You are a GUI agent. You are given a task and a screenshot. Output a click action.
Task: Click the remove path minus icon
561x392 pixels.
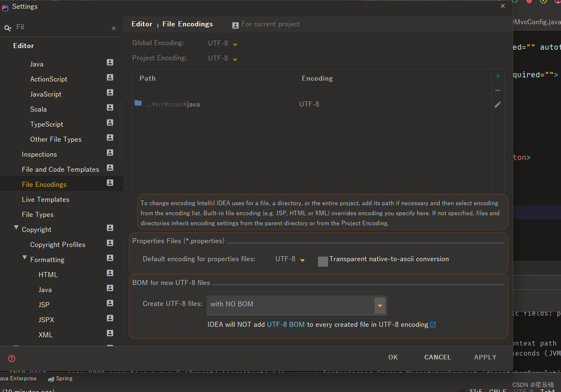point(498,90)
